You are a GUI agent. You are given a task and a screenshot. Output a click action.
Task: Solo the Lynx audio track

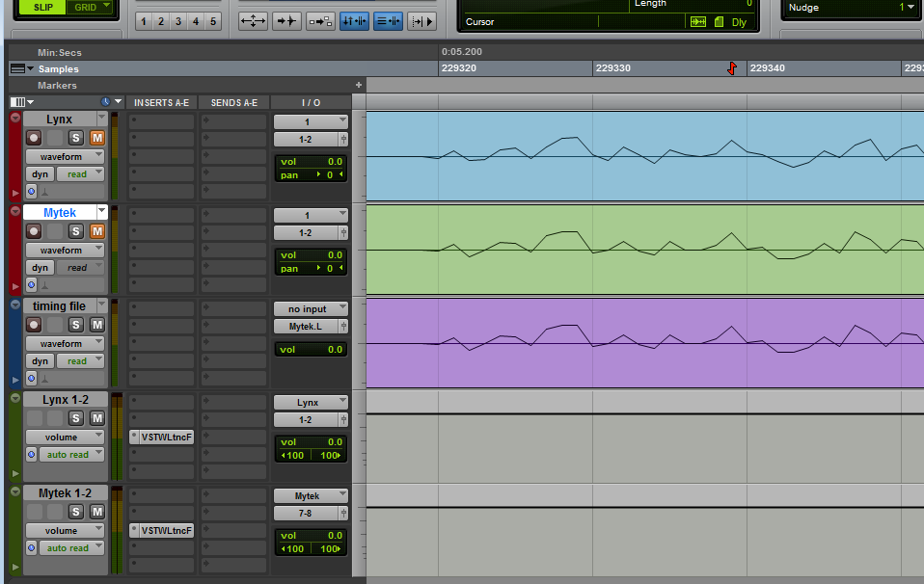pos(75,138)
